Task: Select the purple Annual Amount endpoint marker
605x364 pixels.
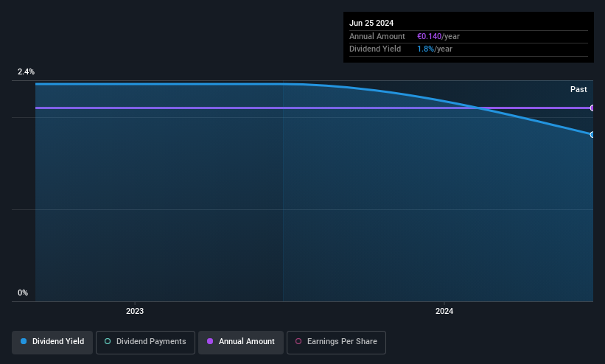Action: (592, 108)
